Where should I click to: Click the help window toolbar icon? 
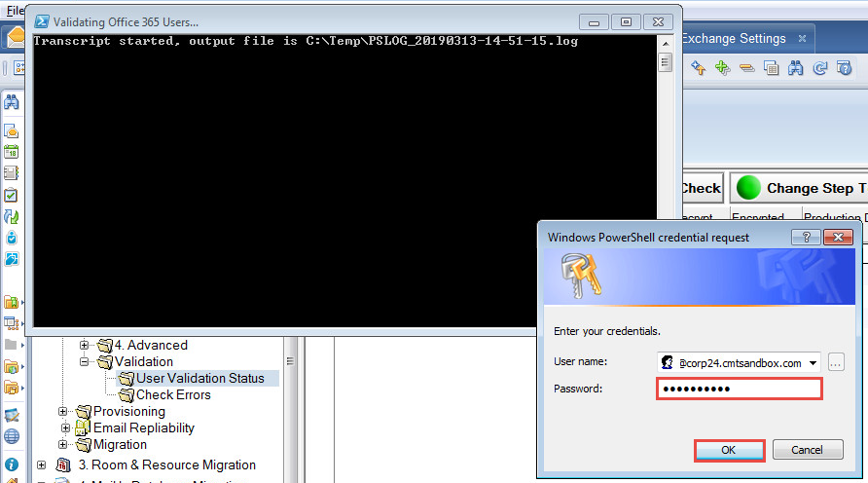click(x=845, y=67)
